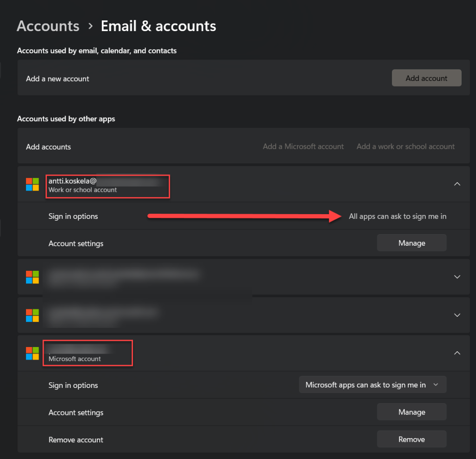Select the antti.koskela account name
The width and height of the screenshot is (476, 459).
pos(72,181)
